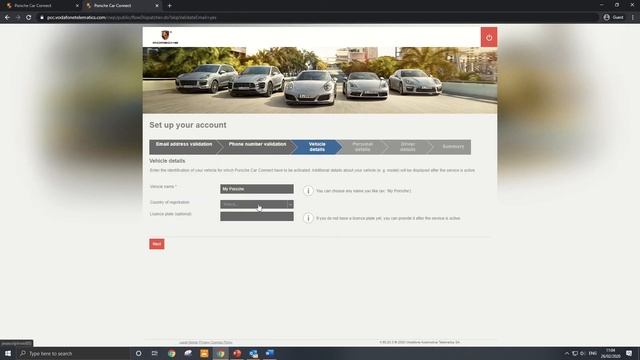Click the Cortana circle icon in taskbar
640x360 pixels.
(138, 353)
